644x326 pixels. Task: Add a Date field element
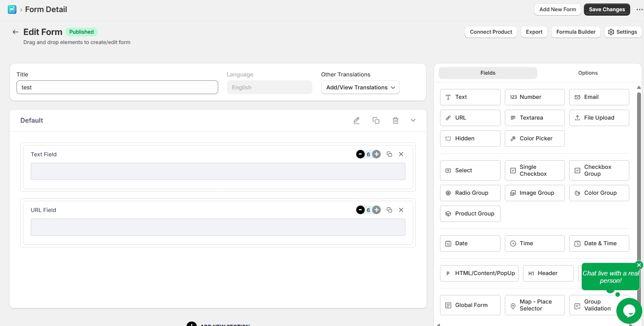tap(470, 244)
